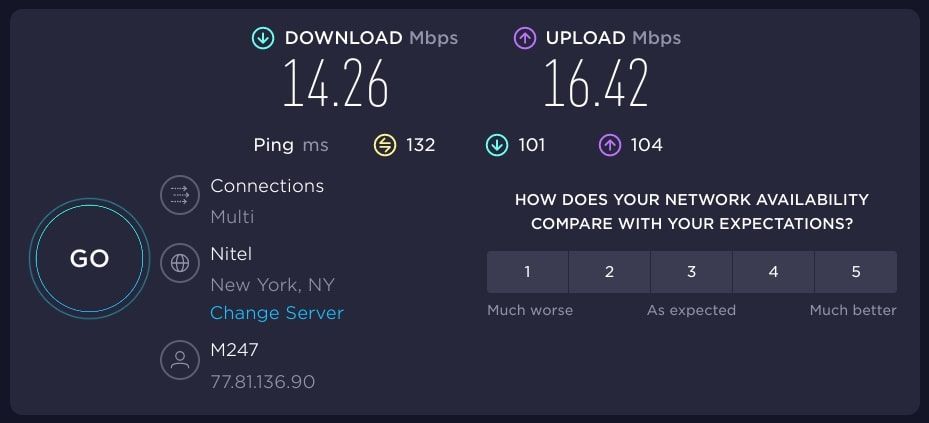Click the 16.42 upload speed result

point(596,83)
